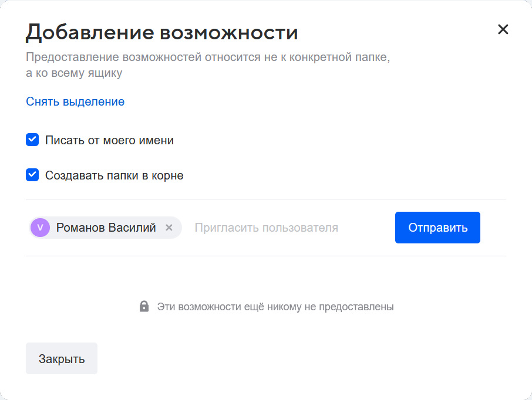Remove the Романов Василий chip

[169, 228]
